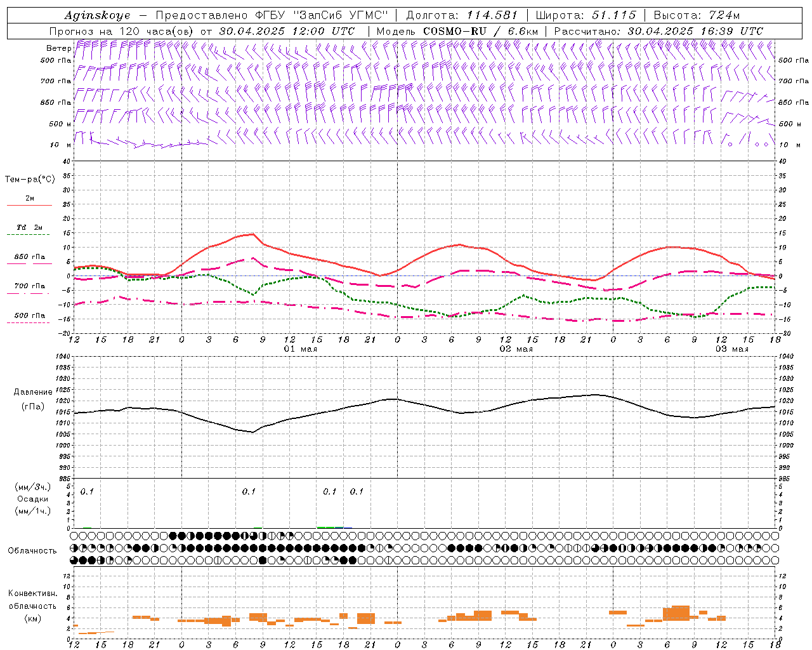Click the Ветер wind panel label
This screenshot has height=650, width=812.
(x=58, y=48)
